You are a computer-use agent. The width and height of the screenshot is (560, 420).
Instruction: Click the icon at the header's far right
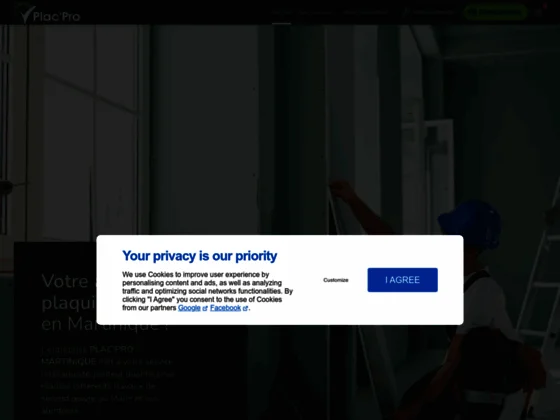click(x=539, y=12)
